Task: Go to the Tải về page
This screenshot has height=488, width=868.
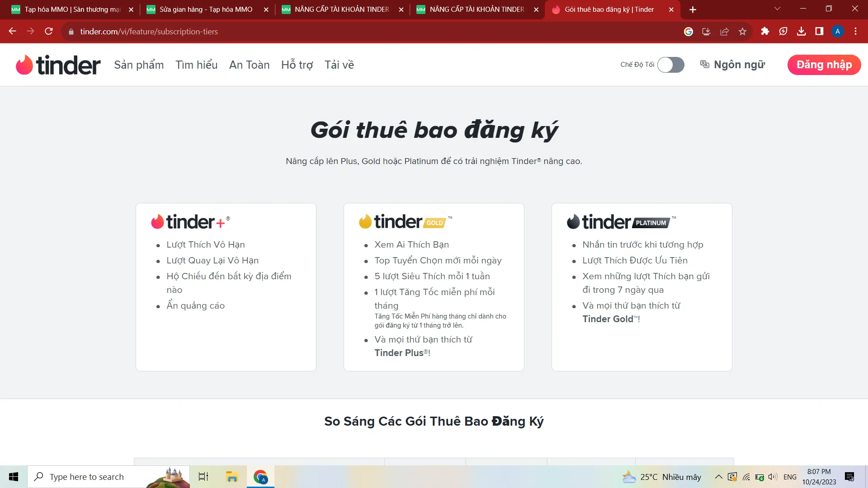Action: point(339,65)
